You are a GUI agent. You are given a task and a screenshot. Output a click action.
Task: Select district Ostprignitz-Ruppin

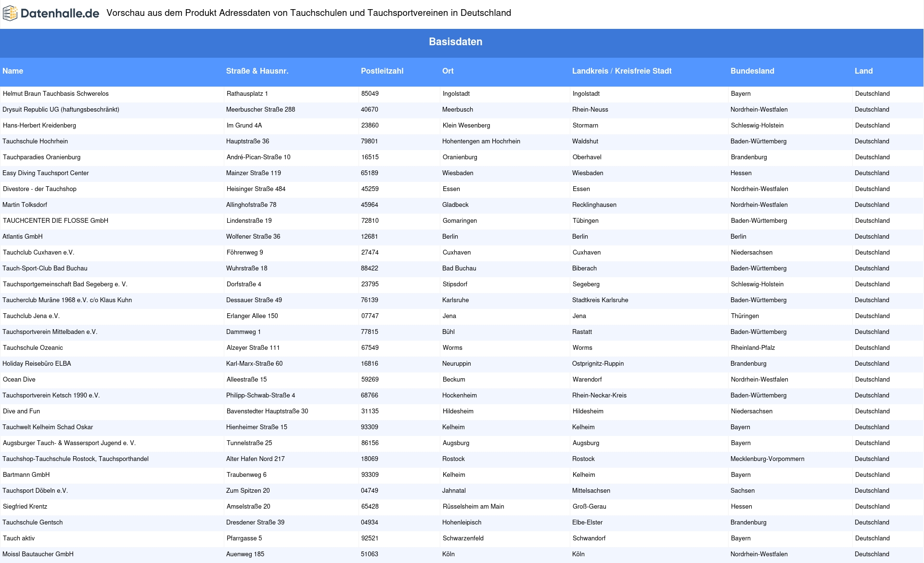598,364
